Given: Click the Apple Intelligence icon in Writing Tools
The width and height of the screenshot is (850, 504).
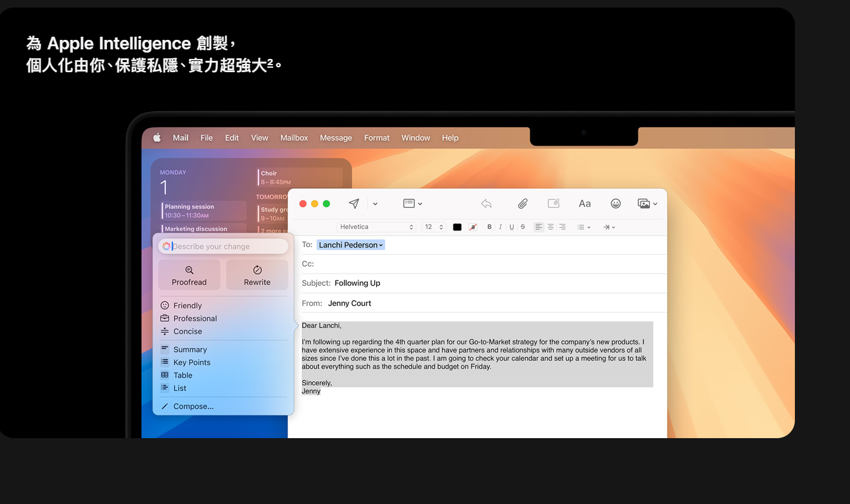Looking at the screenshot, I should (166, 246).
